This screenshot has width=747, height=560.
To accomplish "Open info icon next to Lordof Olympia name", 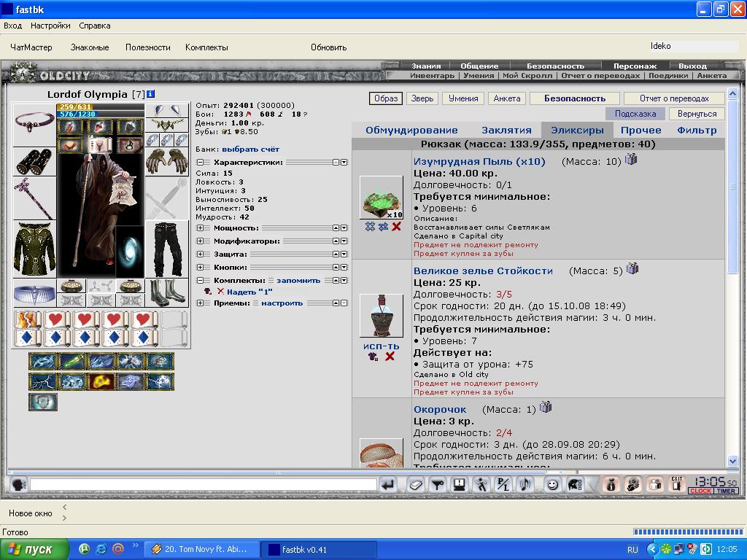I will tap(150, 94).
